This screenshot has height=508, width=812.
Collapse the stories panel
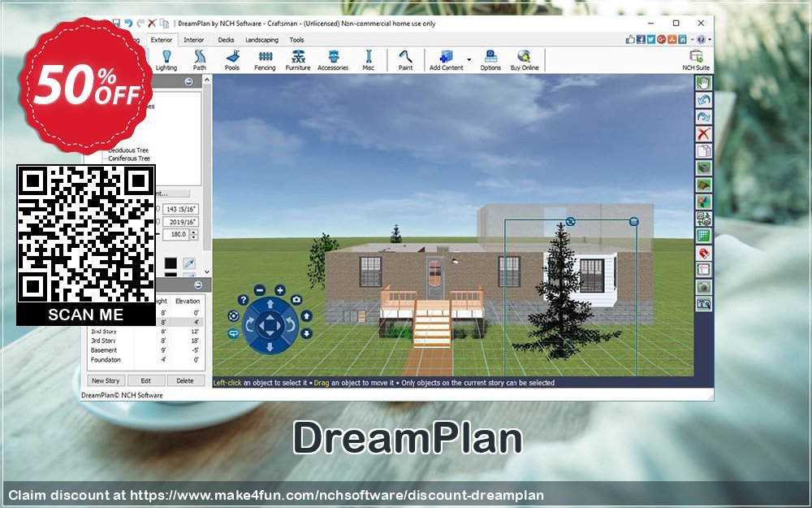click(198, 285)
